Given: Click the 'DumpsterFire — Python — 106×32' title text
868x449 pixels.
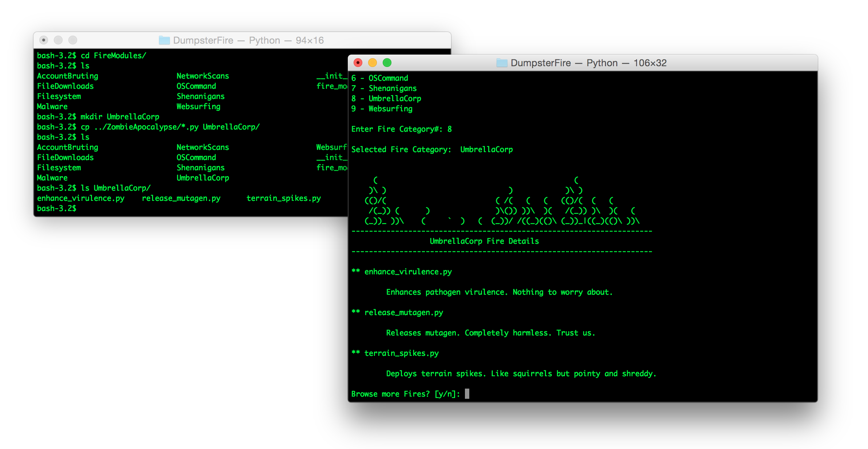Looking at the screenshot, I should coord(588,63).
